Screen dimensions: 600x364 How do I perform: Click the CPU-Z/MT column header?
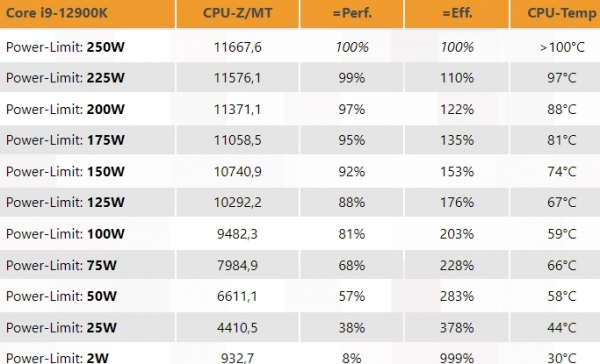coord(238,14)
